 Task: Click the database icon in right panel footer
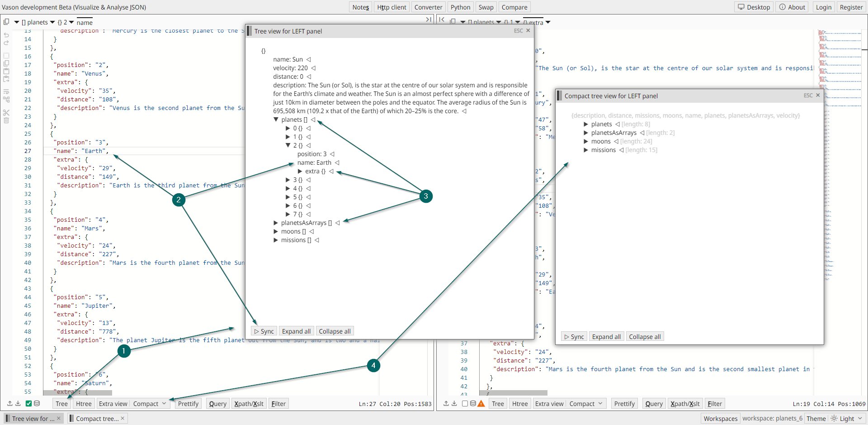pyautogui.click(x=473, y=403)
